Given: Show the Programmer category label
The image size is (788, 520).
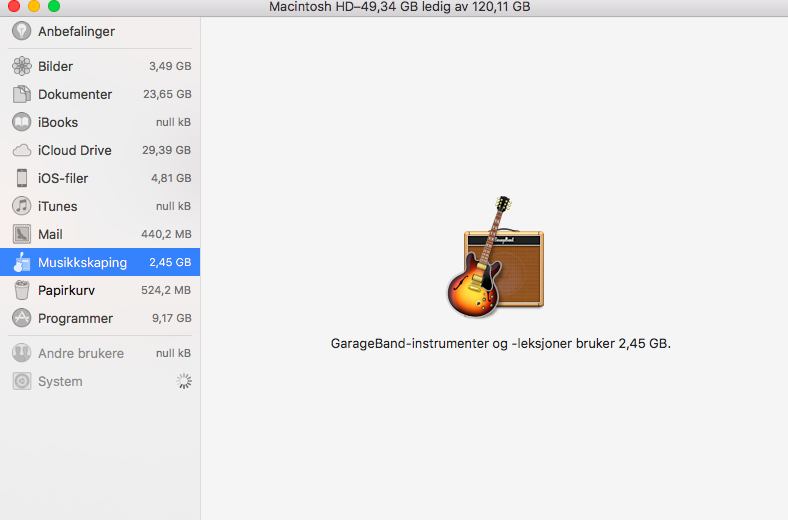Looking at the screenshot, I should click(75, 319).
